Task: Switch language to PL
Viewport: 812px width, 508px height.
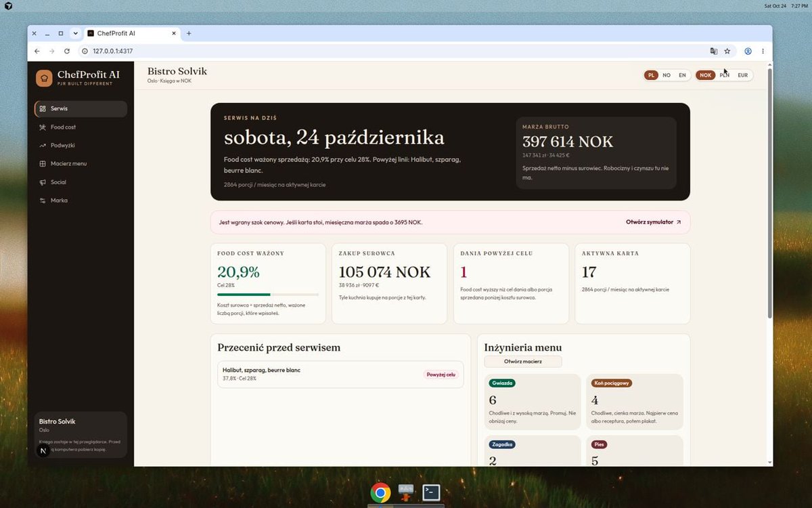Action: point(651,75)
